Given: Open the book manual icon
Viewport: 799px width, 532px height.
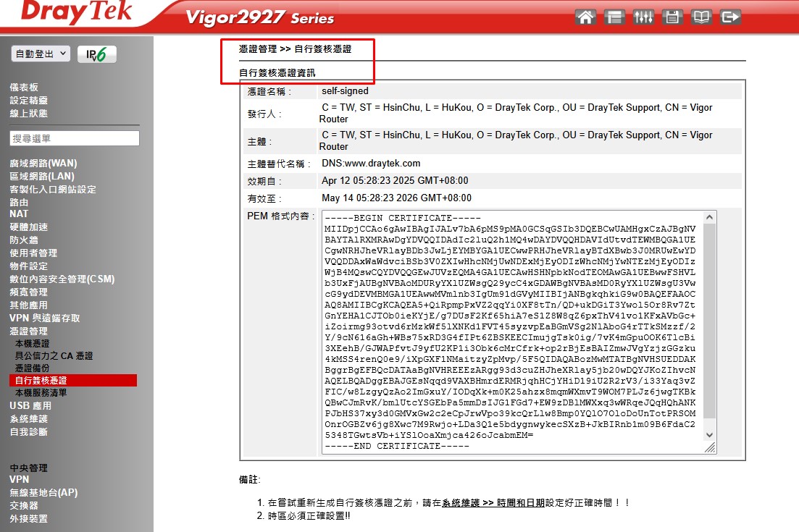Looking at the screenshot, I should pyautogui.click(x=701, y=17).
